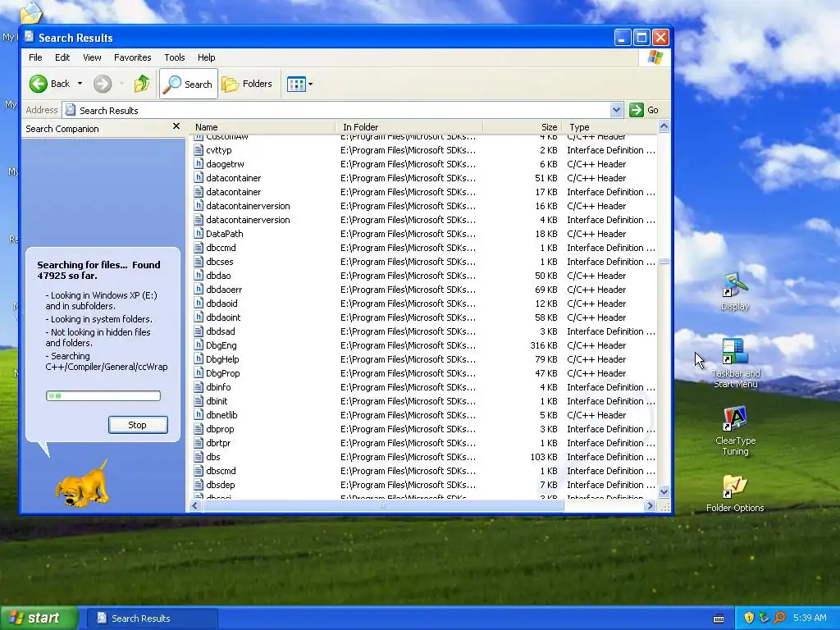840x630 pixels.
Task: Open the Edit menu
Action: 62,57
